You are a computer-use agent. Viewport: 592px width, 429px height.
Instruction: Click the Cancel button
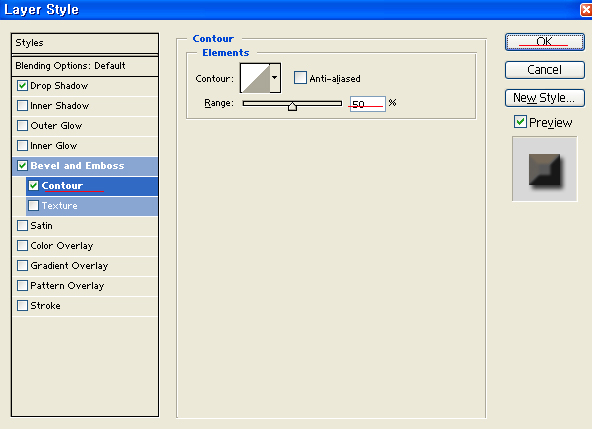[544, 70]
